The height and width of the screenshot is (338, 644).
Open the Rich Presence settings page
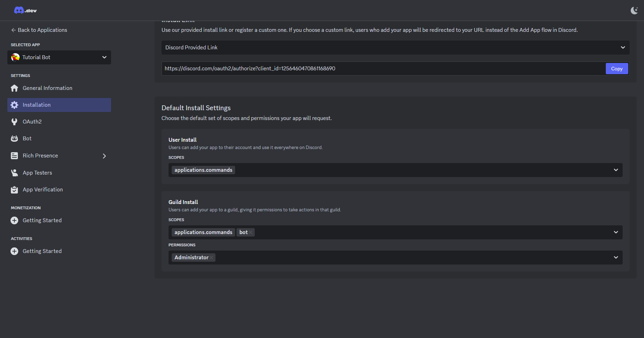pyautogui.click(x=40, y=156)
